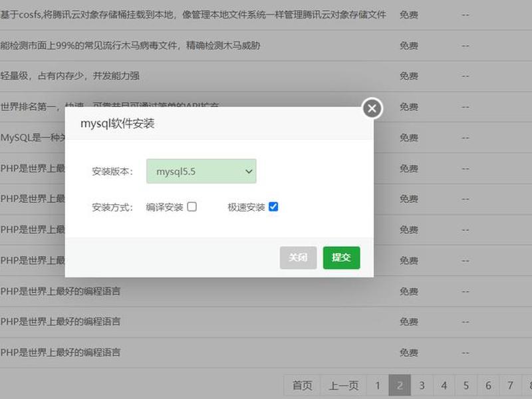Click 免费 in the 轻量级 row
532x399 pixels.
point(408,76)
